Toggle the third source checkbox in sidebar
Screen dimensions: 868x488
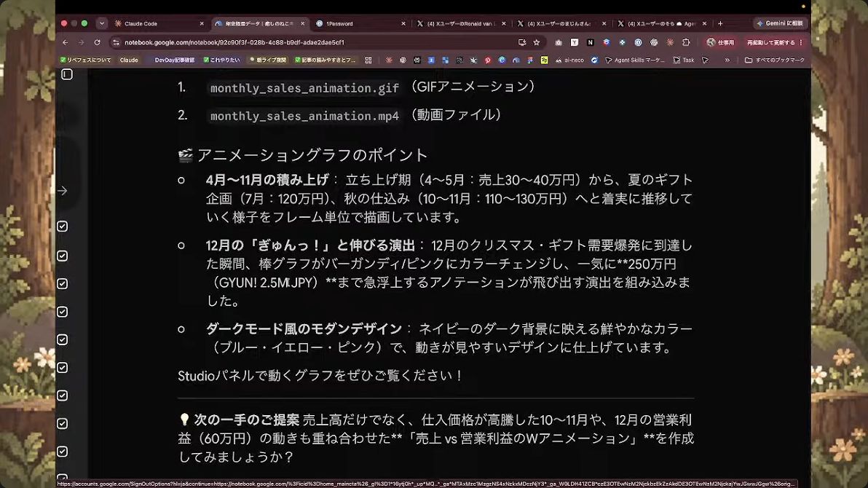coord(63,283)
